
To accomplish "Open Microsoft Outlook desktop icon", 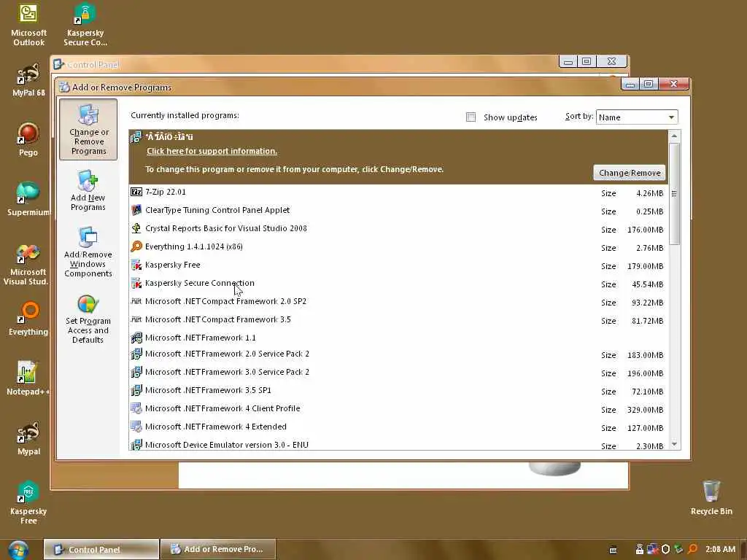I will tap(28, 25).
